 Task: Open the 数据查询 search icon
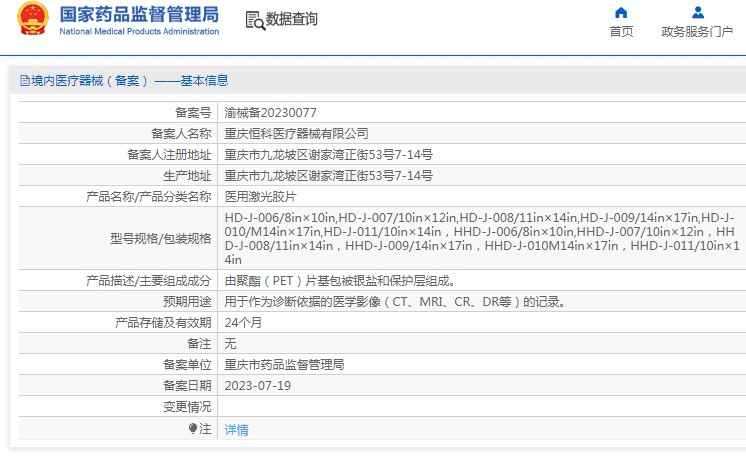point(255,20)
